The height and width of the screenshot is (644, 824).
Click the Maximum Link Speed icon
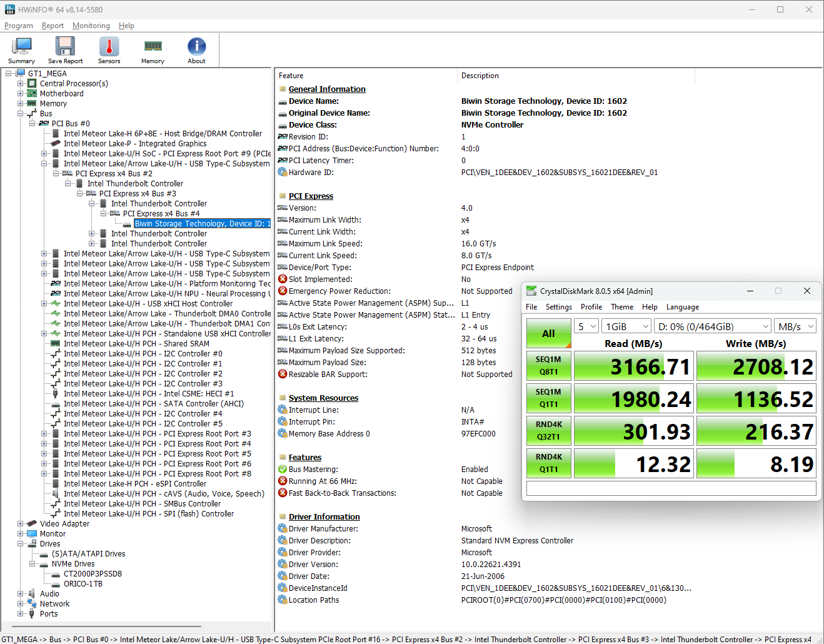[283, 243]
